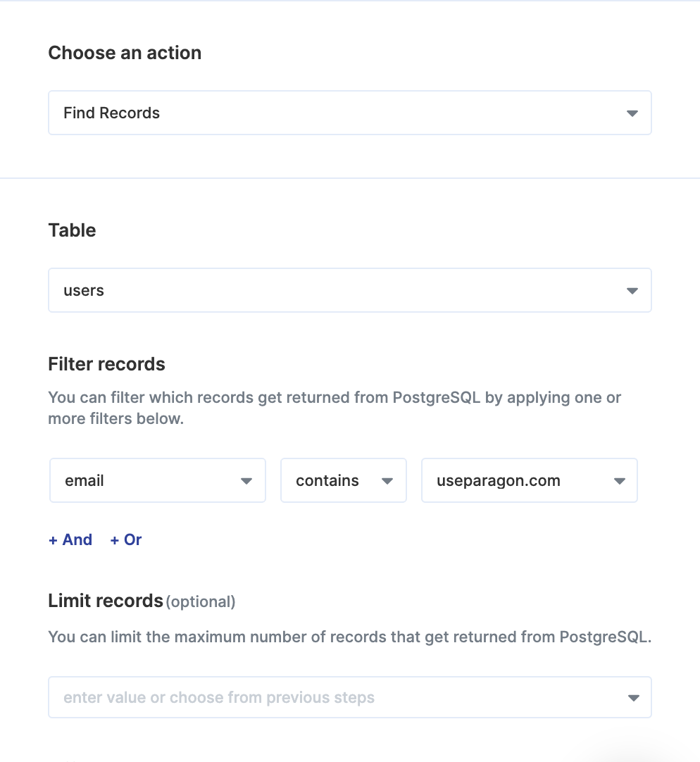Image resolution: width=700 pixels, height=762 pixels.
Task: Click the arrow beside useparagon.com value
Action: 619,481
